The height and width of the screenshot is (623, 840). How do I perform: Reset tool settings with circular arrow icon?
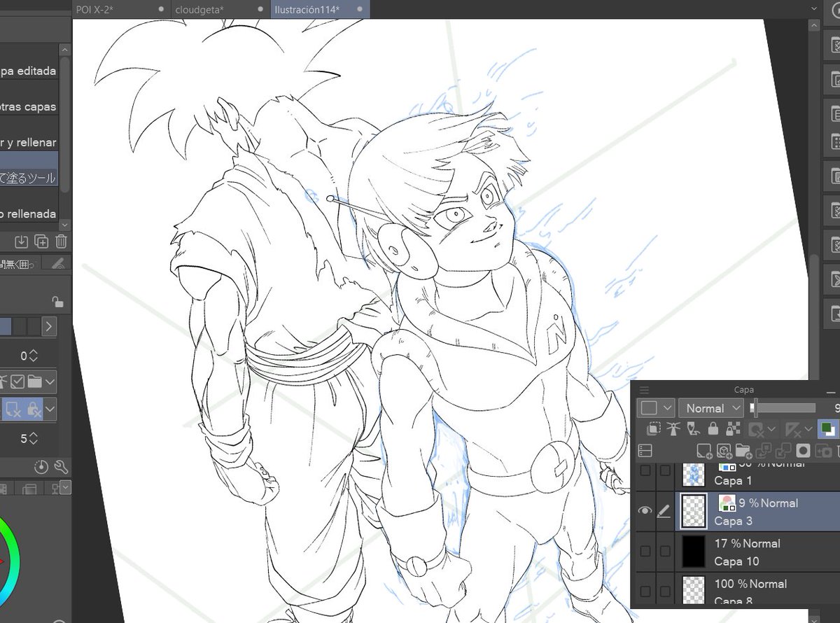tap(41, 467)
